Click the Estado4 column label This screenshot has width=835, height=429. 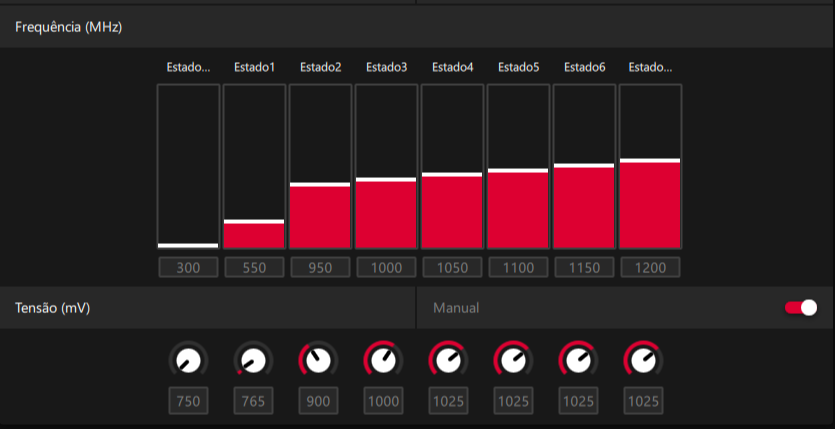453,68
